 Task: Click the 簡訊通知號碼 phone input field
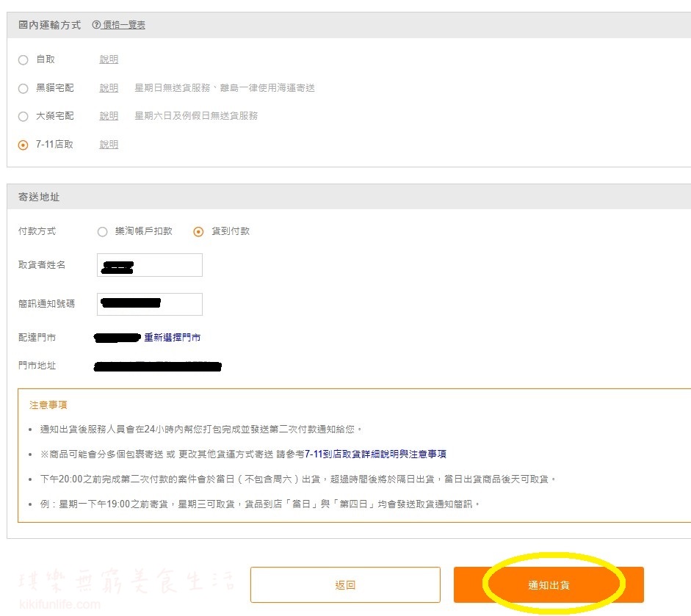[149, 304]
